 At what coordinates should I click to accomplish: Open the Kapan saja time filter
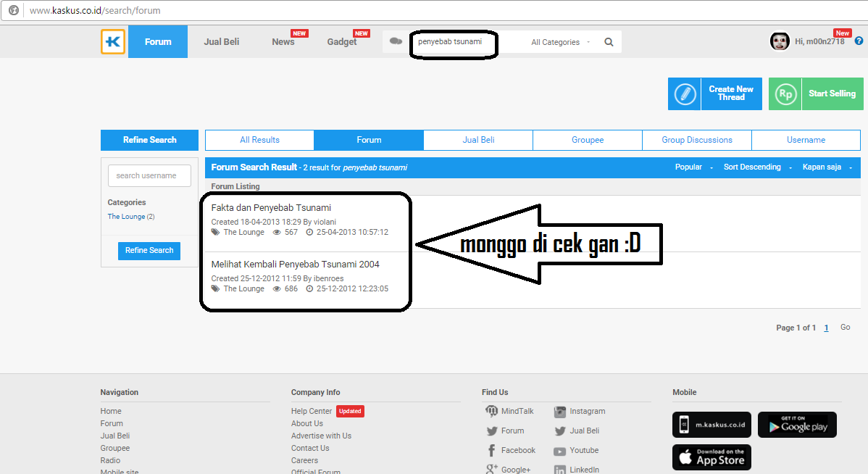pos(827,167)
